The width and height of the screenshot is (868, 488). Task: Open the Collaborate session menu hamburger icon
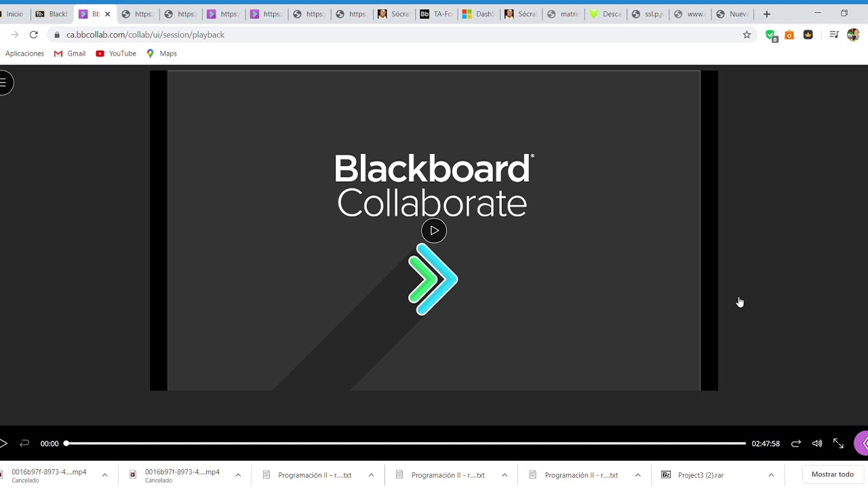(x=4, y=83)
